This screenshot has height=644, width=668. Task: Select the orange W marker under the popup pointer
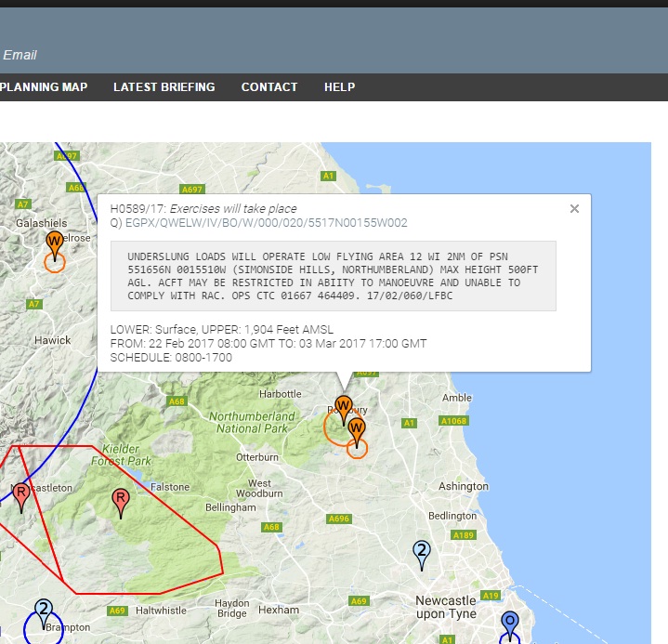point(343,407)
